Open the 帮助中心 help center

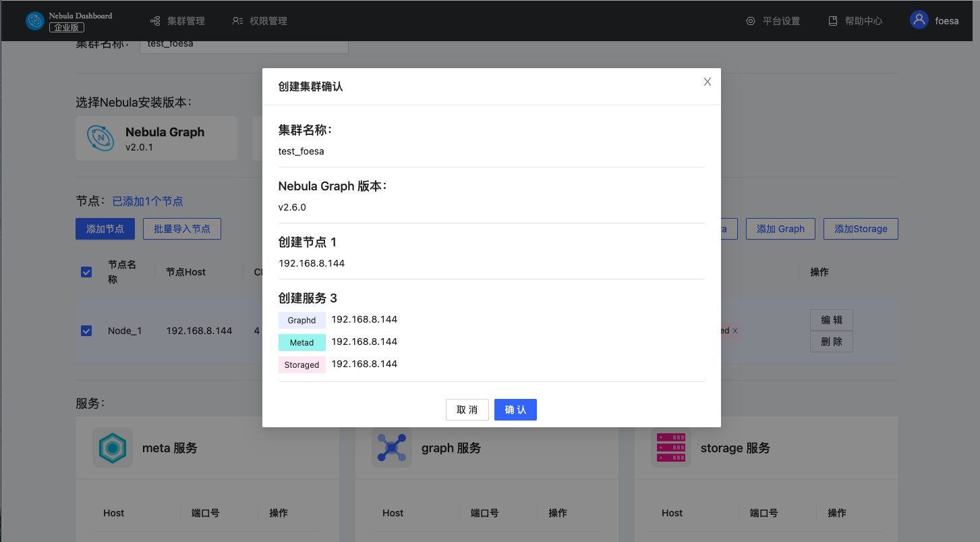click(855, 21)
